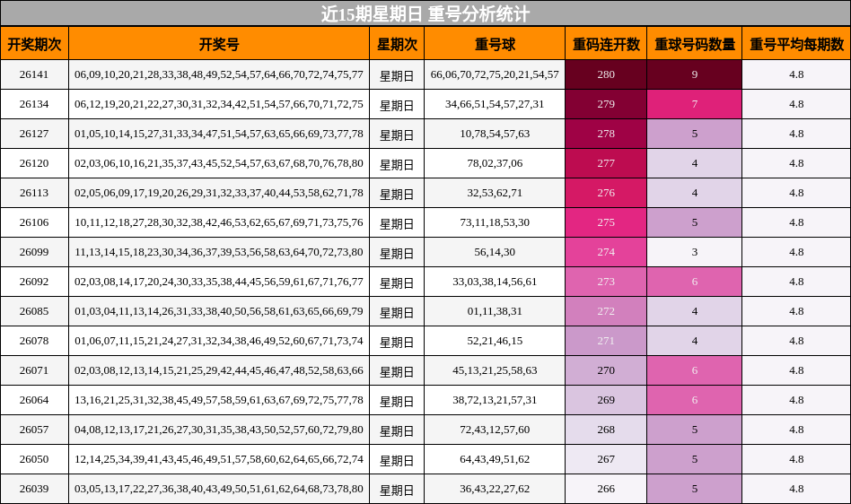Click repeat balls 56,14,30
Screen dimensions: 851x504
click(495, 252)
